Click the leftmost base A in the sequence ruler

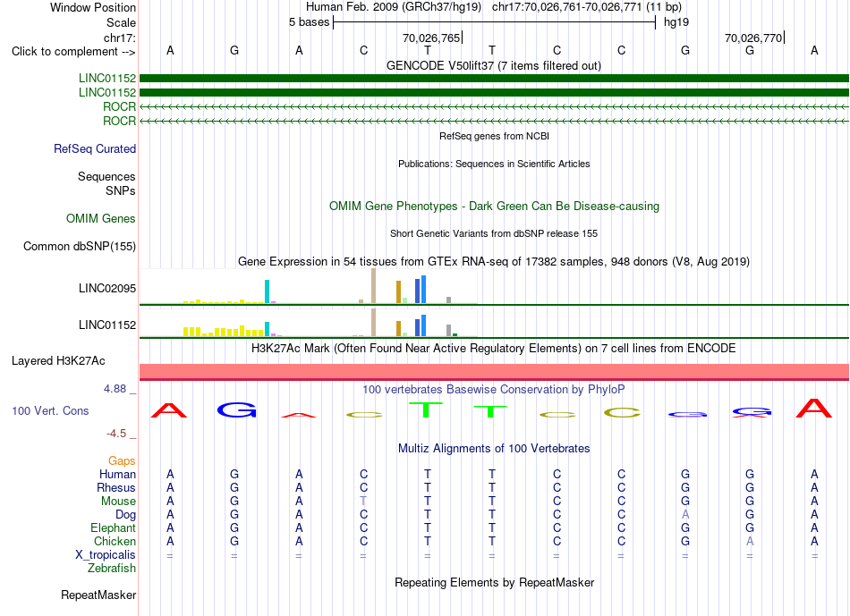170,50
